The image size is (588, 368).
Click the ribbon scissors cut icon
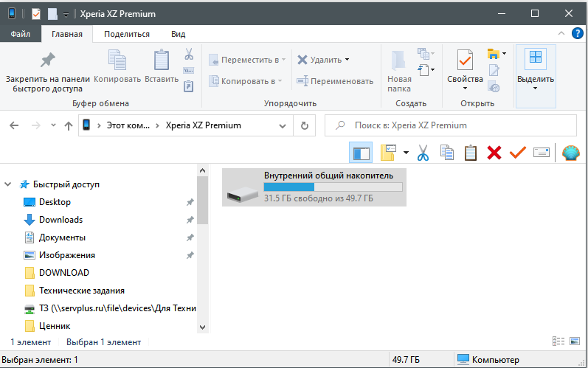pyautogui.click(x=189, y=55)
